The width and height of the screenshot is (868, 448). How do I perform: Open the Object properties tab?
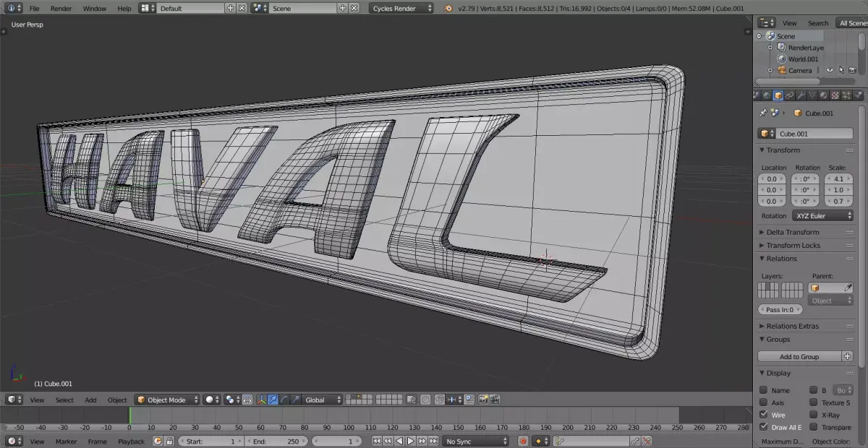[x=778, y=95]
